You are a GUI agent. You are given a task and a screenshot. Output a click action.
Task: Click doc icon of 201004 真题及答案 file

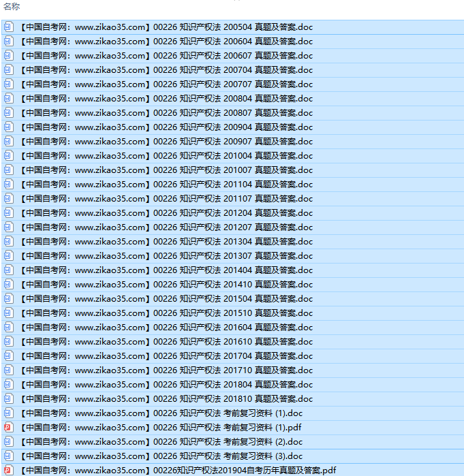[x=8, y=156]
